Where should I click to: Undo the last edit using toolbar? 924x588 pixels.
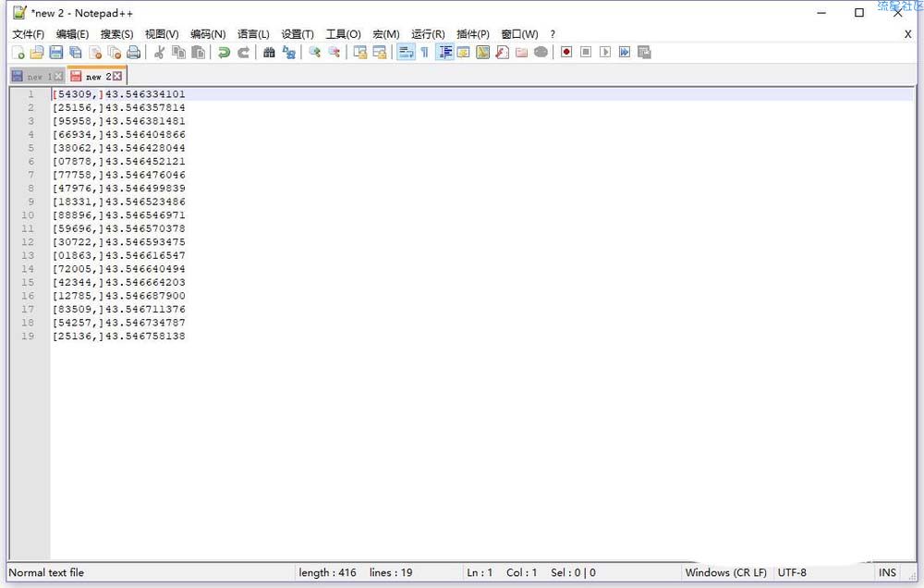tap(224, 53)
